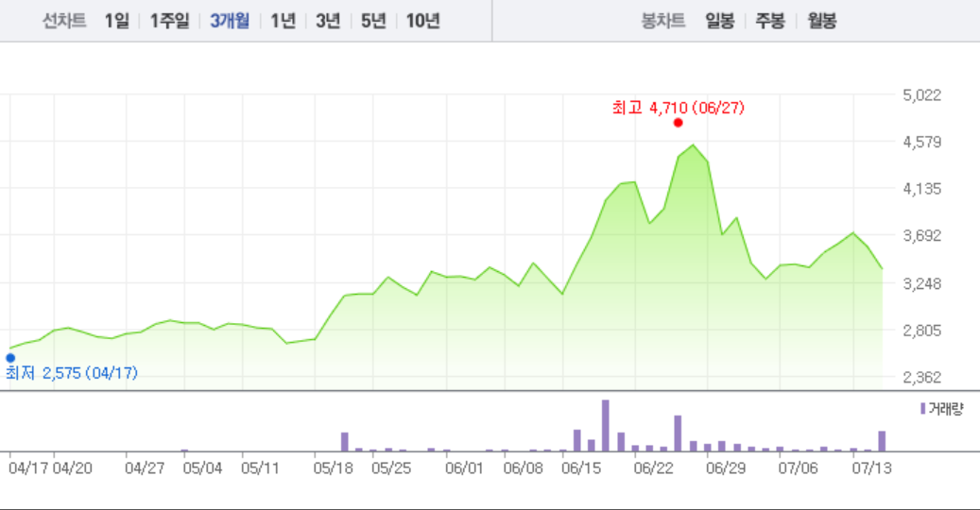
Task: Click the purple 거래량 legend square
Action: click(923, 409)
